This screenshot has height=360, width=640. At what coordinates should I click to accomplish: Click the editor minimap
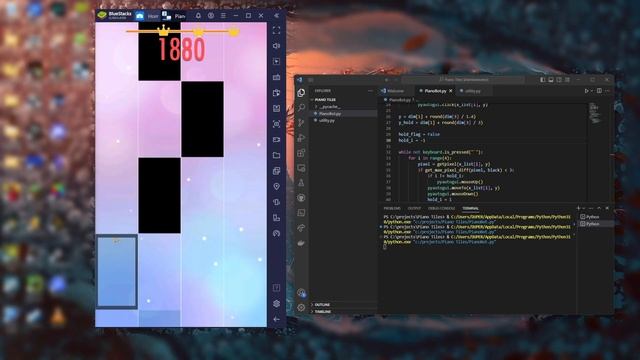pos(596,113)
